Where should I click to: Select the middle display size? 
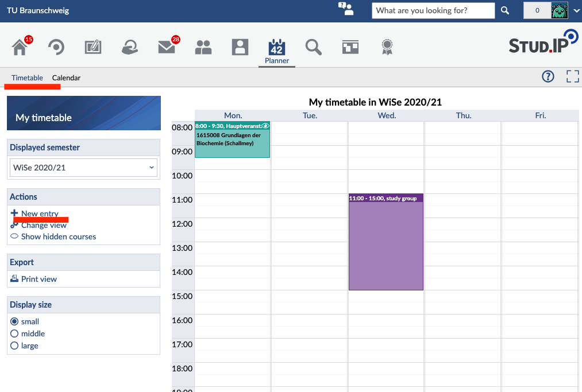[14, 333]
